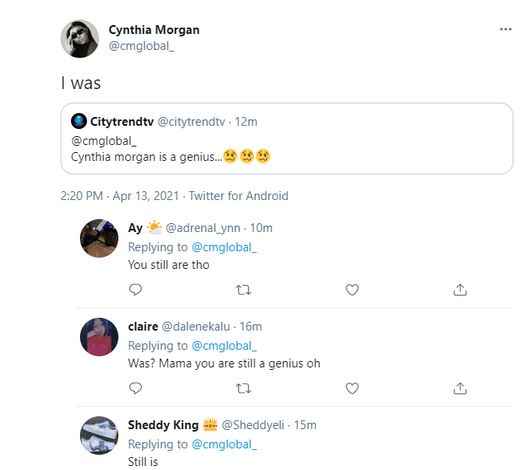
Task: Retweet claire's 'still a genius' reply
Action: click(243, 388)
